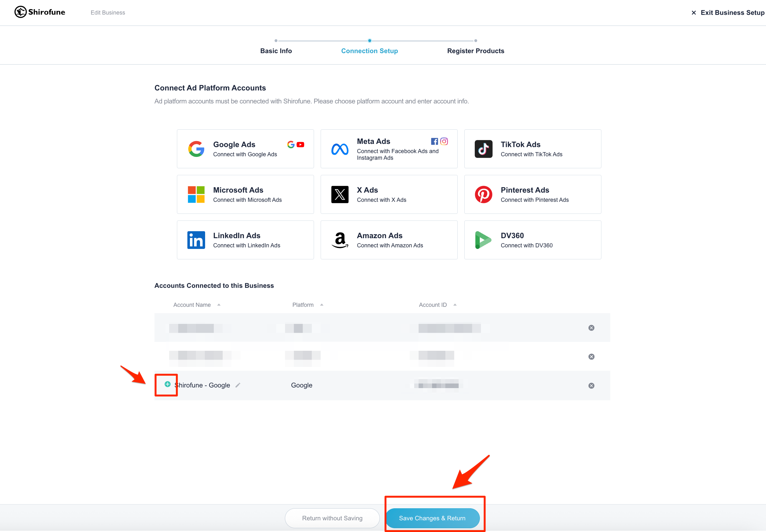Connect a Meta Ads account via card title

373,141
